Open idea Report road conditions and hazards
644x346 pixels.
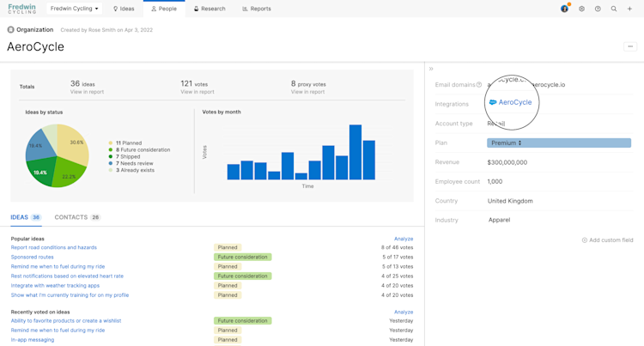tap(54, 247)
